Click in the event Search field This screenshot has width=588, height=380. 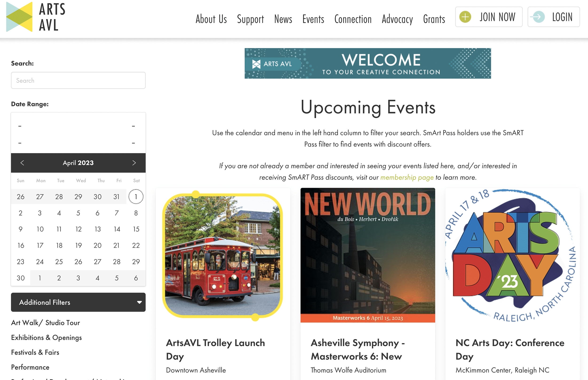(78, 80)
